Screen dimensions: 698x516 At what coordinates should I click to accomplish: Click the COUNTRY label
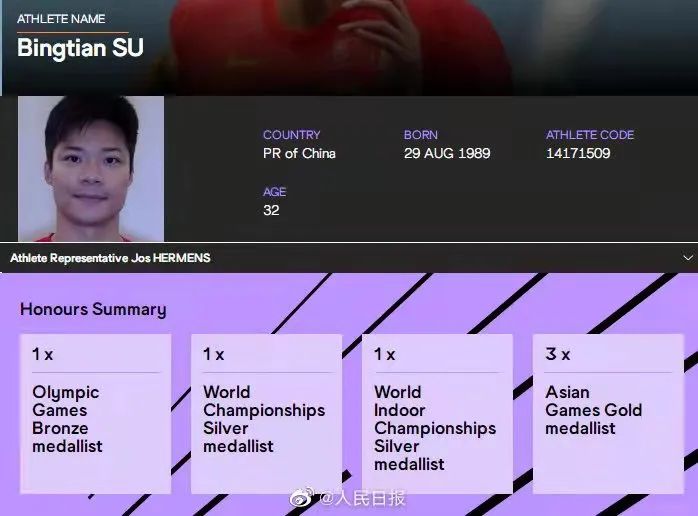292,135
